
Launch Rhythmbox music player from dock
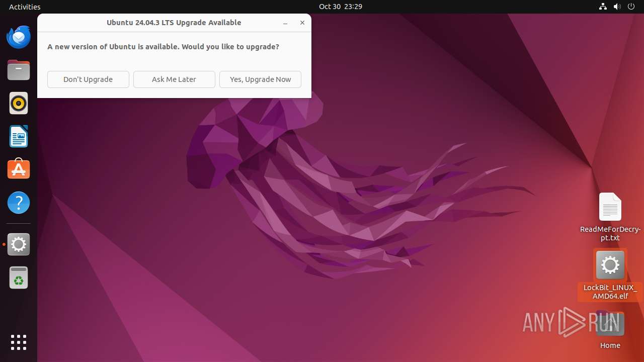19,104
